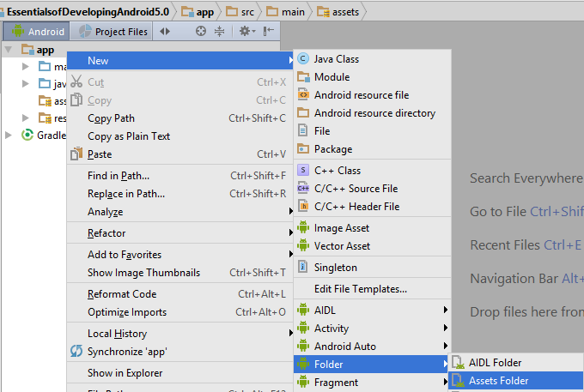This screenshot has width=584, height=392.
Task: Open the AIDL submenu arrow
Action: coord(446,310)
